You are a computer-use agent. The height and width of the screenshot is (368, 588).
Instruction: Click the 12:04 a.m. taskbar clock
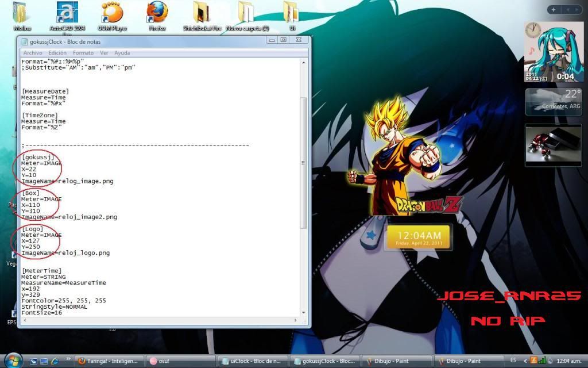point(569,361)
